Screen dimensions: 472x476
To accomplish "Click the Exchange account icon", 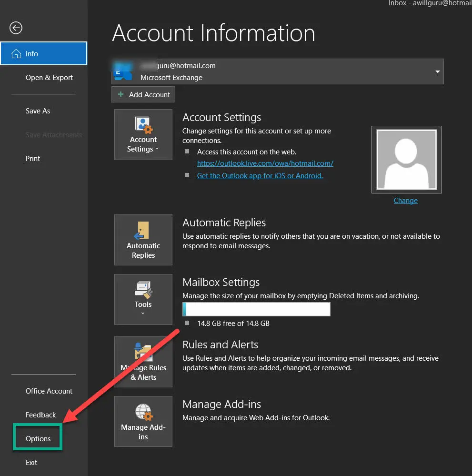I will click(123, 71).
